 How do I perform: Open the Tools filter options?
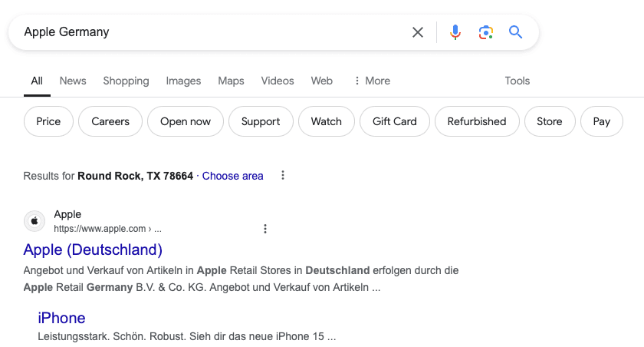click(x=517, y=81)
